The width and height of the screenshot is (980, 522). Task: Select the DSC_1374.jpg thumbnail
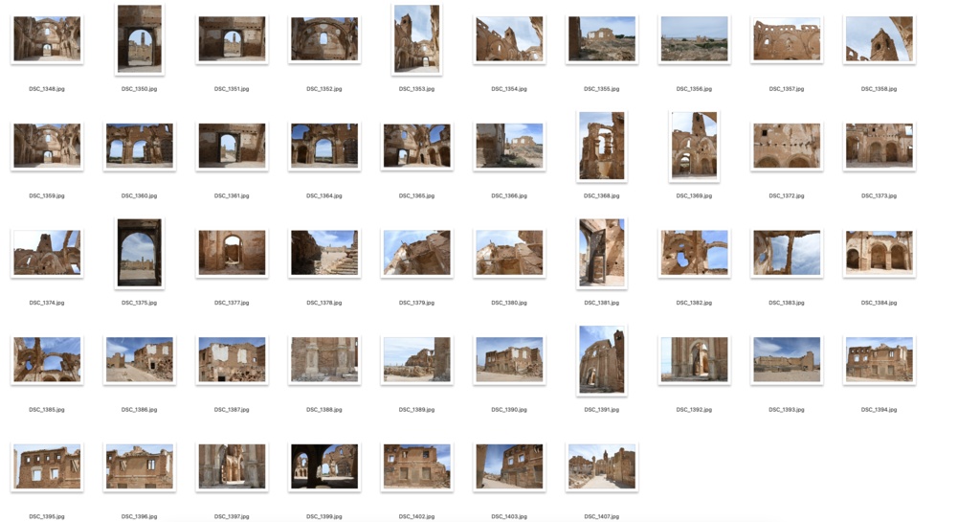point(47,253)
